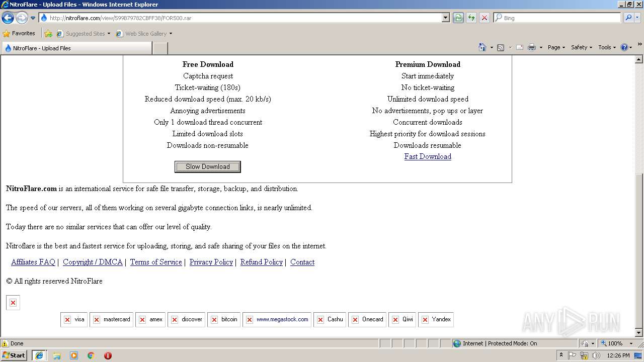Go back with the browser Back arrow
644x362 pixels.
click(8, 18)
